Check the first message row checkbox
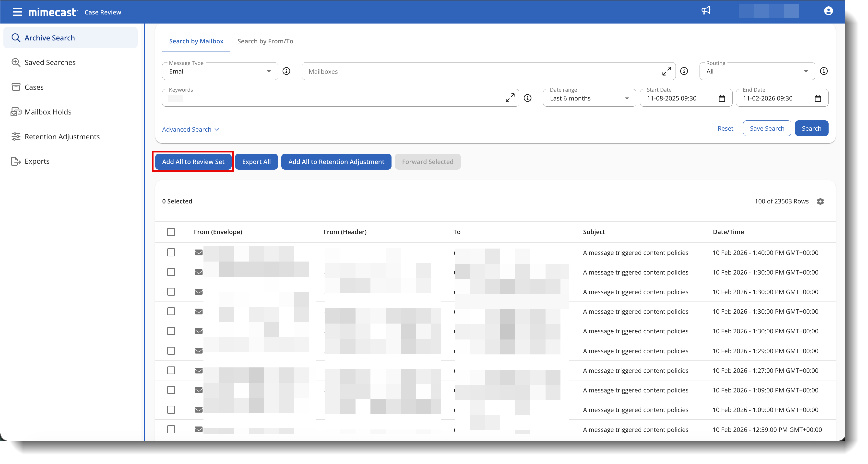 point(171,252)
